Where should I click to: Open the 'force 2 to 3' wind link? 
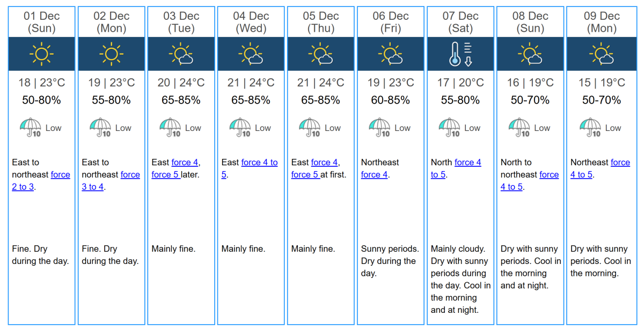pyautogui.click(x=24, y=187)
